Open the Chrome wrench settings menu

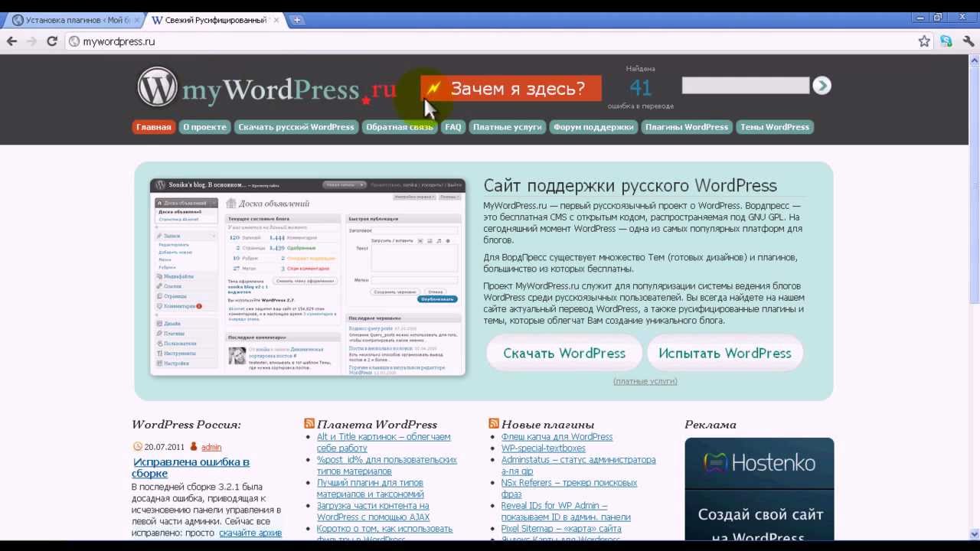pyautogui.click(x=969, y=41)
